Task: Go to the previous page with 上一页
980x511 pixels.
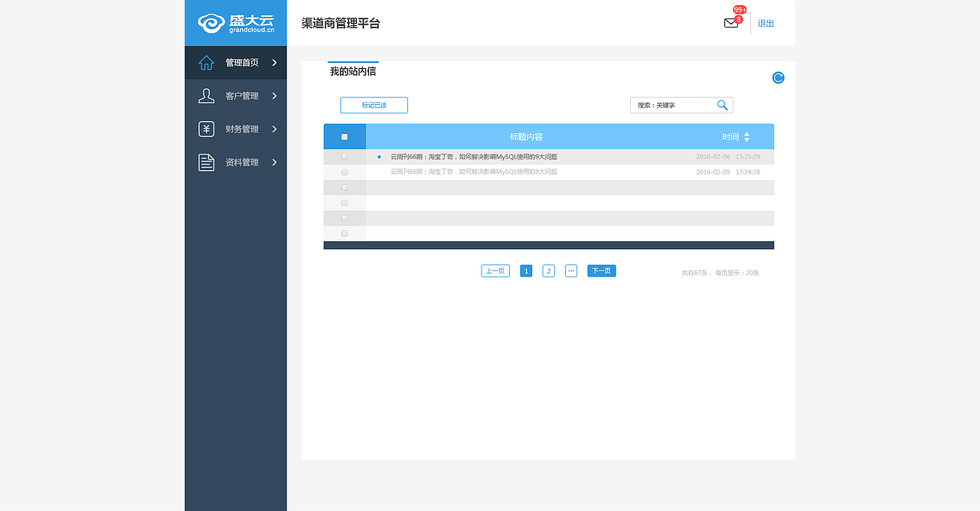Action: pyautogui.click(x=495, y=270)
